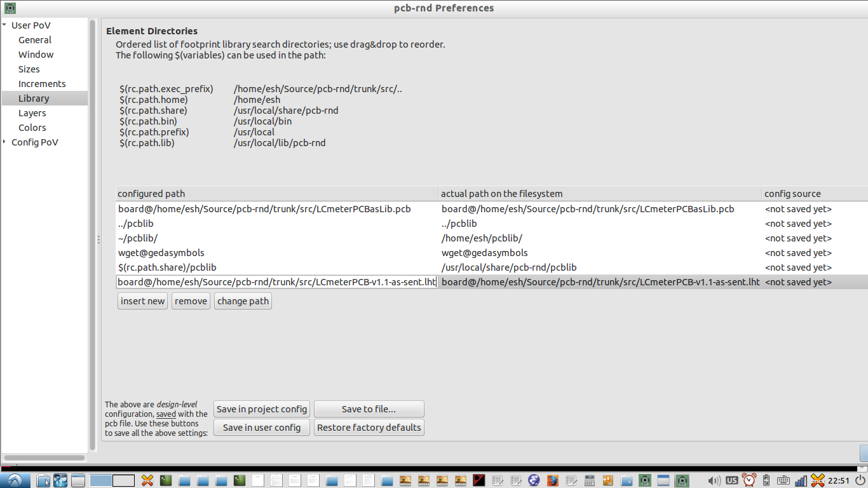Open the Increments settings page

[x=42, y=83]
